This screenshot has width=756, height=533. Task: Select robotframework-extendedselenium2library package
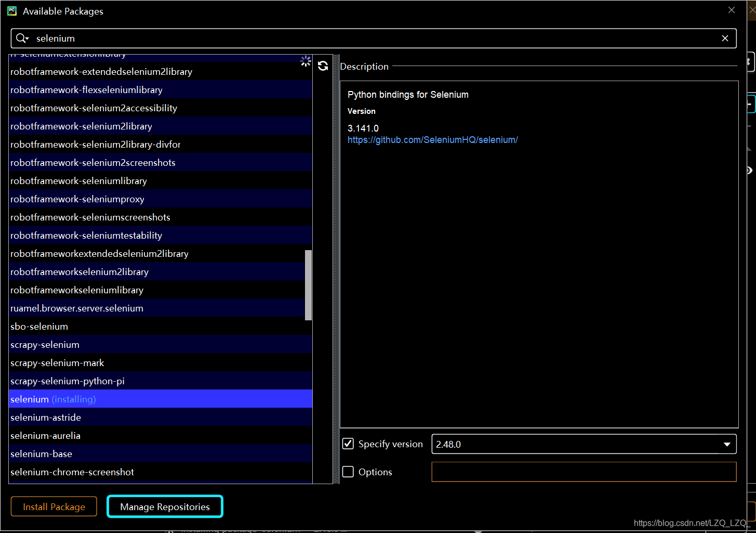(x=161, y=71)
